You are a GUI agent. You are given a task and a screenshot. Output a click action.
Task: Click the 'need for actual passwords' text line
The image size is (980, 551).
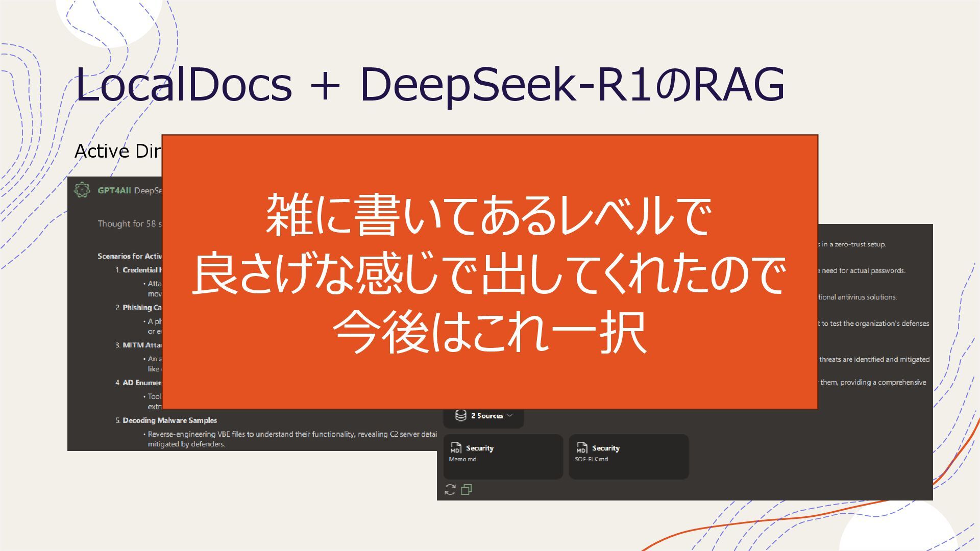tap(863, 271)
